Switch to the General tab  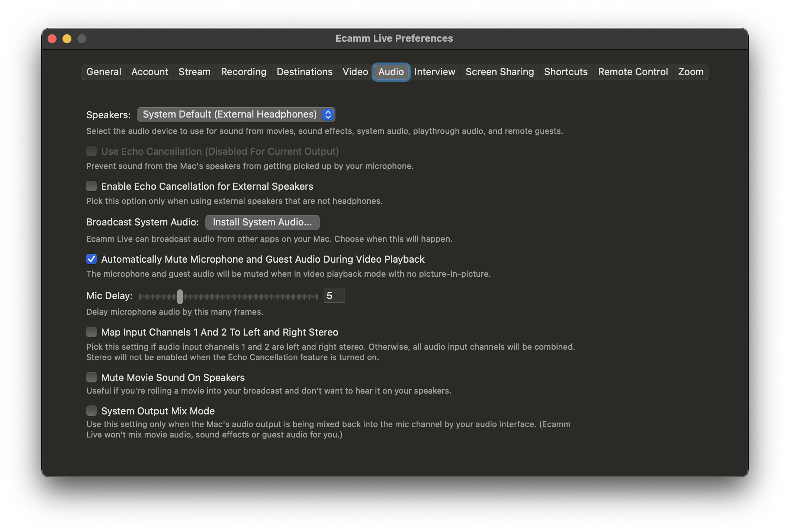104,72
